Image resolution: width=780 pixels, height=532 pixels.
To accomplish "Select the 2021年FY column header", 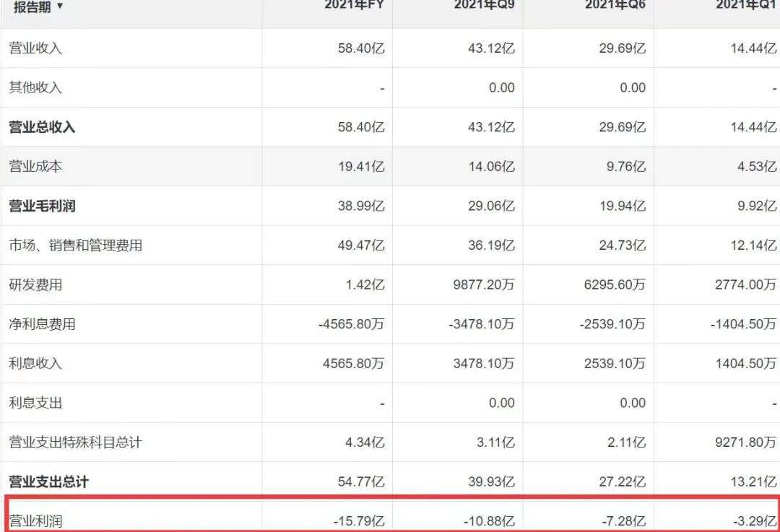I will coord(355,6).
